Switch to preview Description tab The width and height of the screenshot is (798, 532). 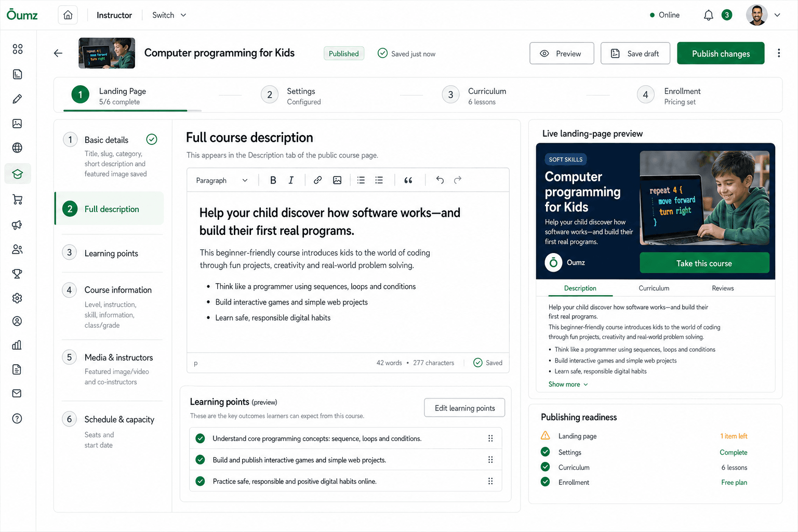tap(580, 288)
